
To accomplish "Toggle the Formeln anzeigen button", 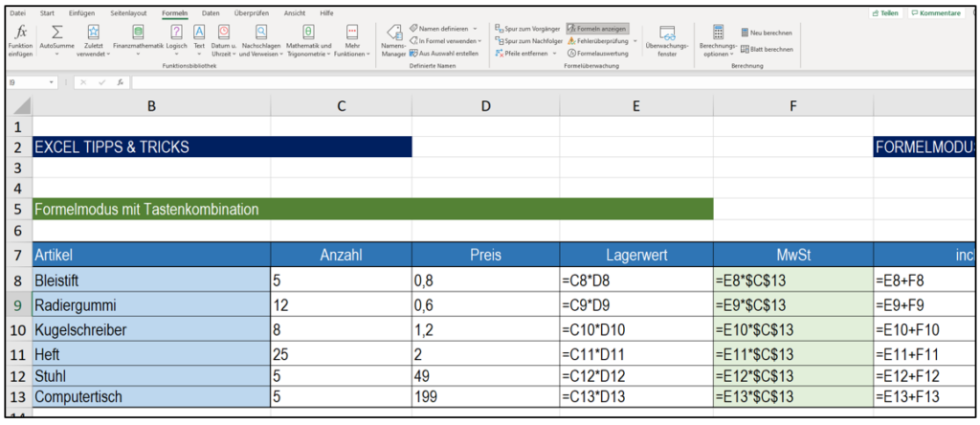I will (597, 29).
